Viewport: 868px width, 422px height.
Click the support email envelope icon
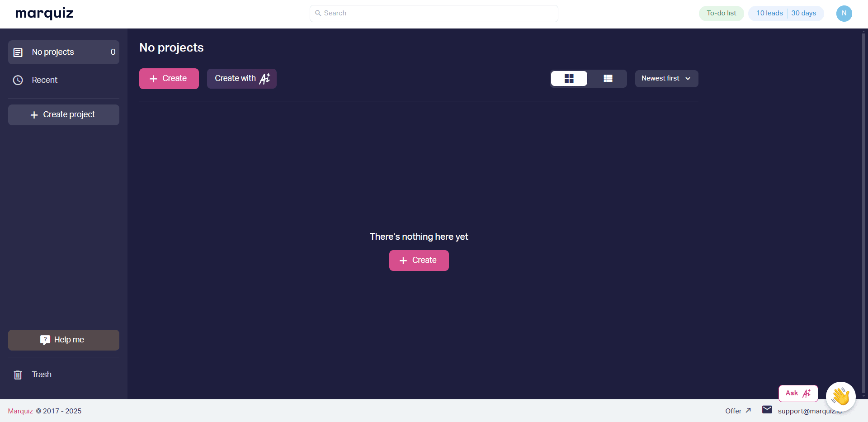[x=767, y=410]
